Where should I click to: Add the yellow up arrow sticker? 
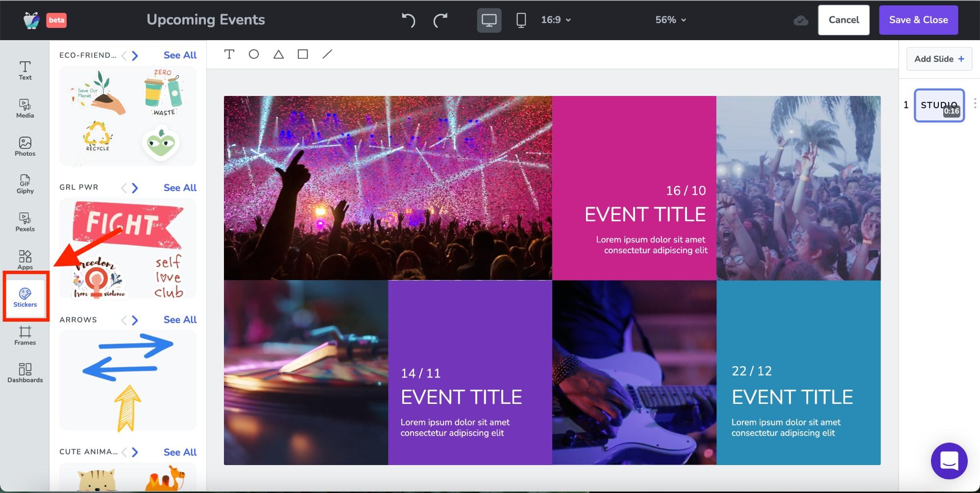coord(127,408)
